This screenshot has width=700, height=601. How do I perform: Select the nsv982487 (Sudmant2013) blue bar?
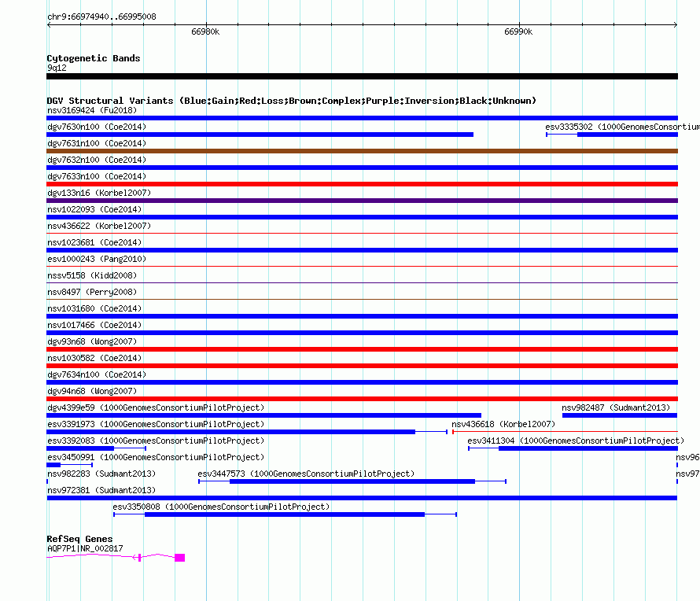[619, 415]
